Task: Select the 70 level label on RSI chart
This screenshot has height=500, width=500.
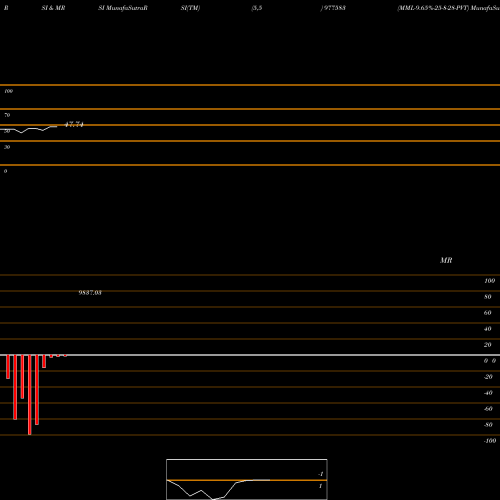Action: pyautogui.click(x=7, y=115)
